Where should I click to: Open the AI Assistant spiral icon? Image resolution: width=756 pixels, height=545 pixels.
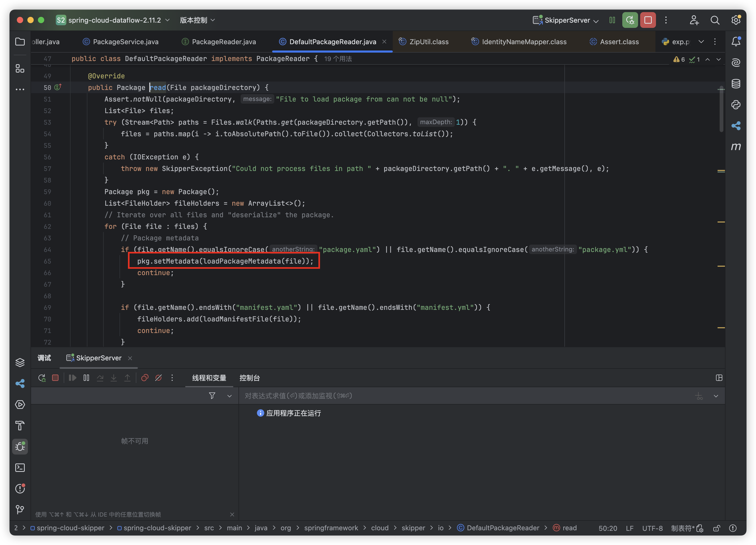click(x=736, y=63)
